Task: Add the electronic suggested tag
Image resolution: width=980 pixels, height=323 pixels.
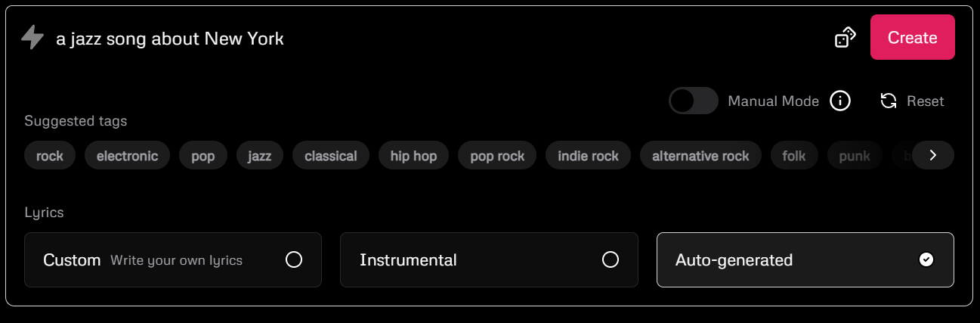Action: click(x=128, y=156)
